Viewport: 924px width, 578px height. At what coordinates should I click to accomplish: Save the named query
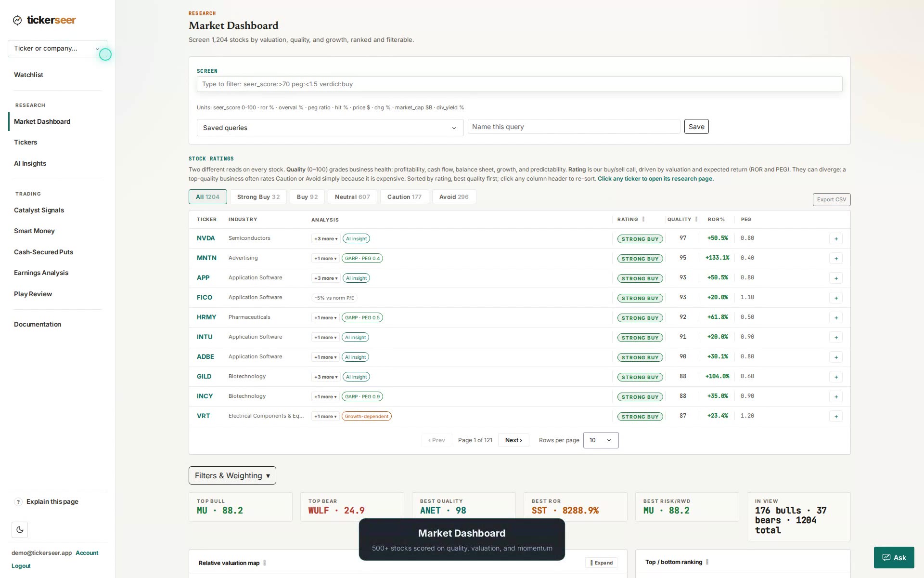(696, 127)
